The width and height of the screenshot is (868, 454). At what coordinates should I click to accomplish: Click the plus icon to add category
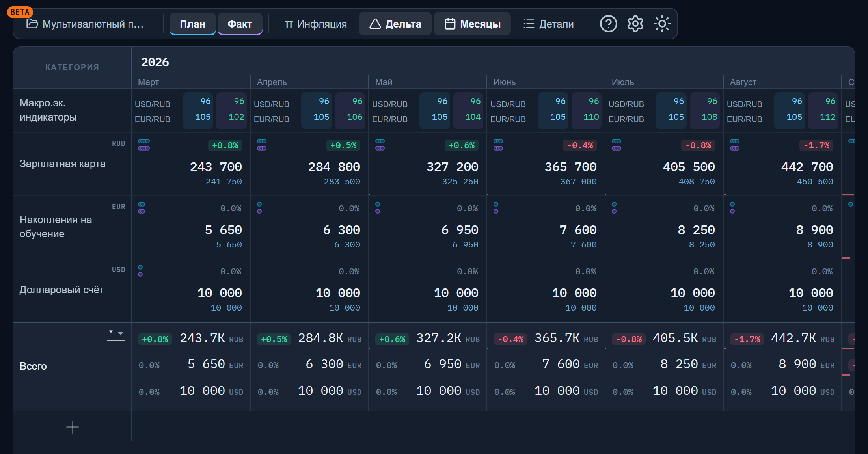coord(73,427)
